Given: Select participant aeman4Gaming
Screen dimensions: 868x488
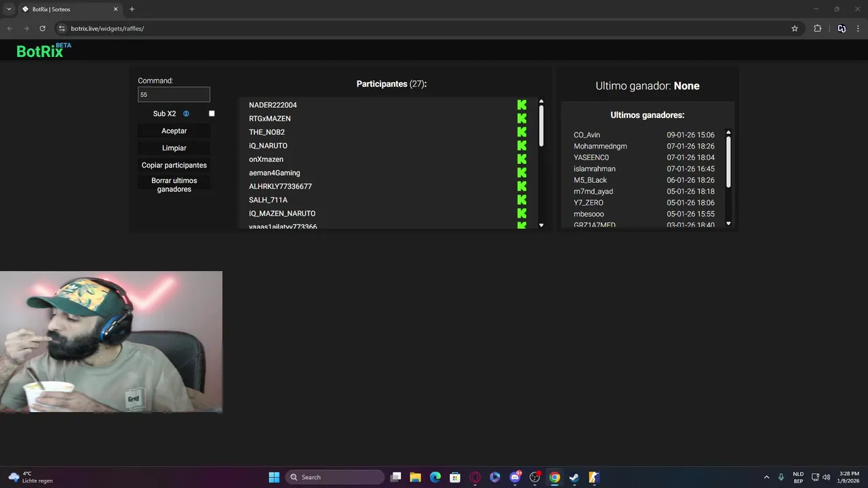Looking at the screenshot, I should [x=274, y=173].
